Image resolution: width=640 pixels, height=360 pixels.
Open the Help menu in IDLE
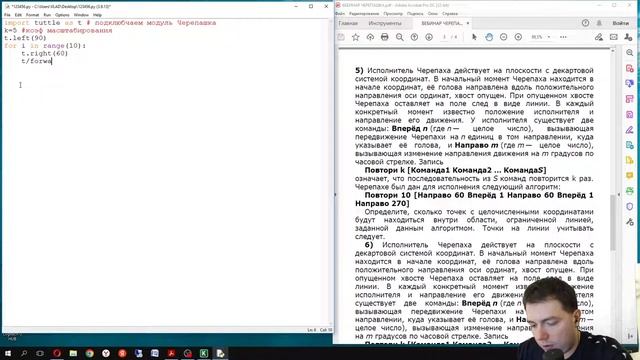coord(97,15)
